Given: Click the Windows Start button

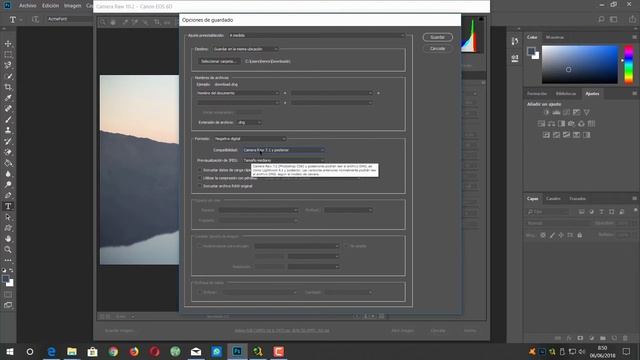Looking at the screenshot, I should tap(9, 351).
